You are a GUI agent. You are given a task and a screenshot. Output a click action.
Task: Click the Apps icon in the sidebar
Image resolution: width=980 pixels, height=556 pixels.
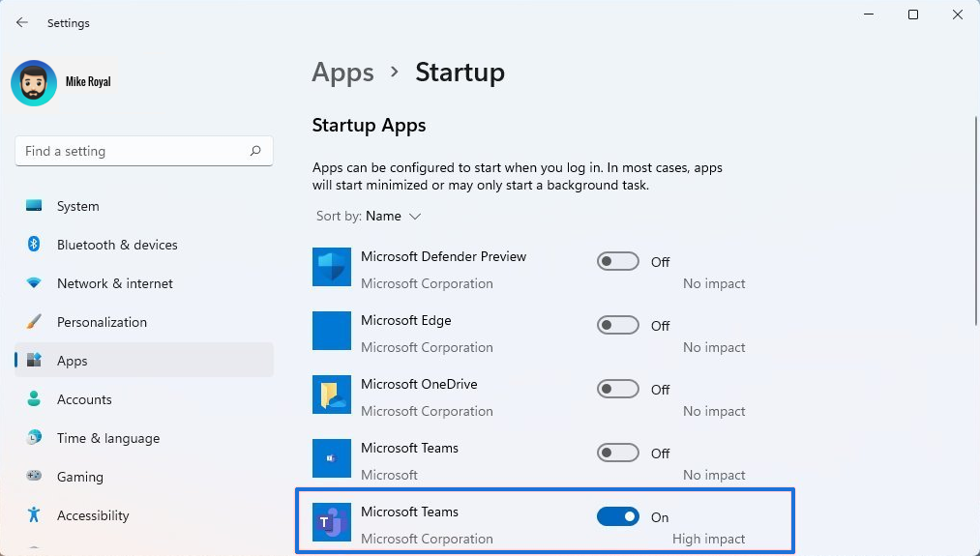pos(34,361)
